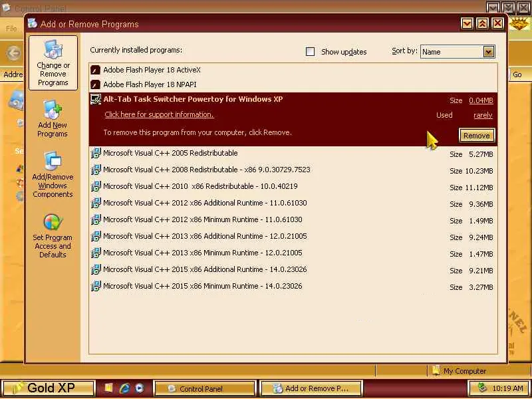The image size is (532, 399).
Task: Click Remove for Alt-Tab Task Switcher
Action: point(476,136)
